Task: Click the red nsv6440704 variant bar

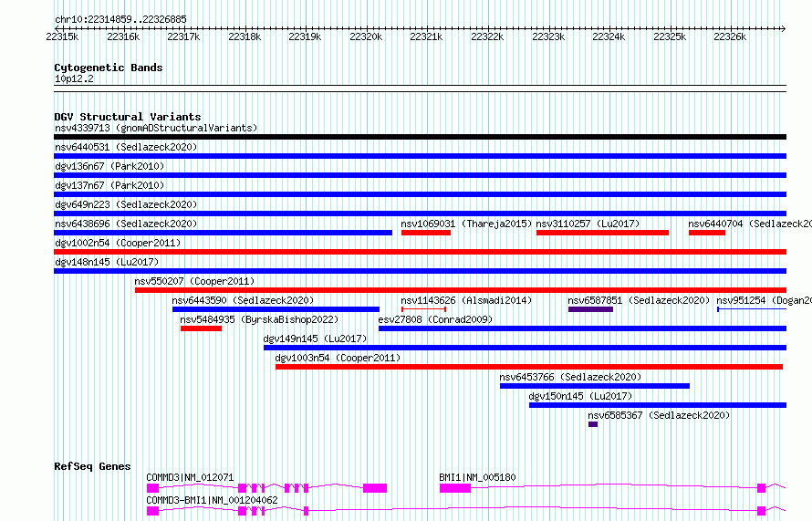Action: coord(707,233)
